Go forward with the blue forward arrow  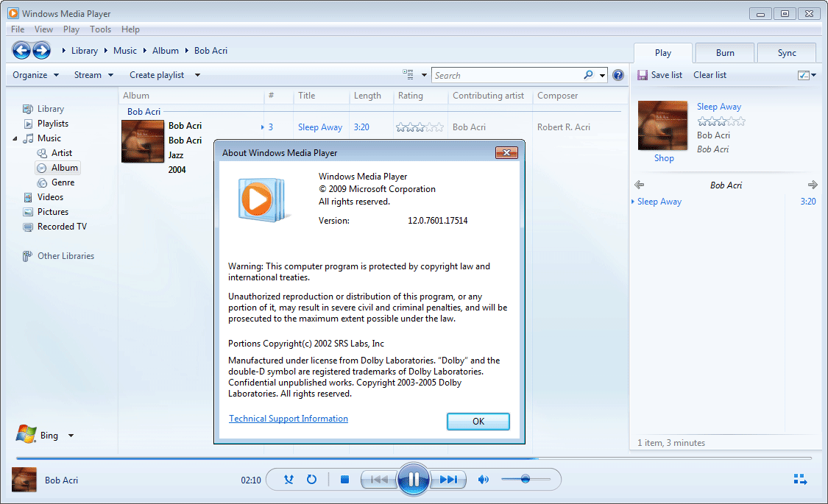click(x=42, y=51)
